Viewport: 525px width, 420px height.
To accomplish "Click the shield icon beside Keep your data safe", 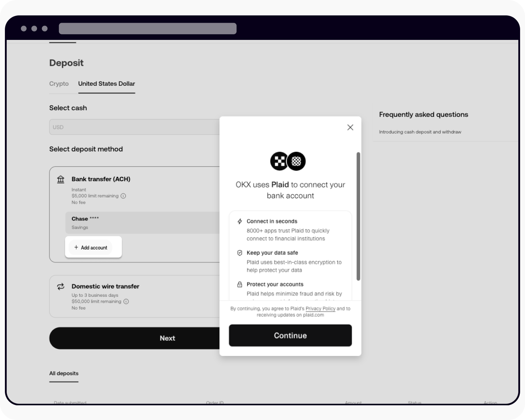I will tap(240, 253).
